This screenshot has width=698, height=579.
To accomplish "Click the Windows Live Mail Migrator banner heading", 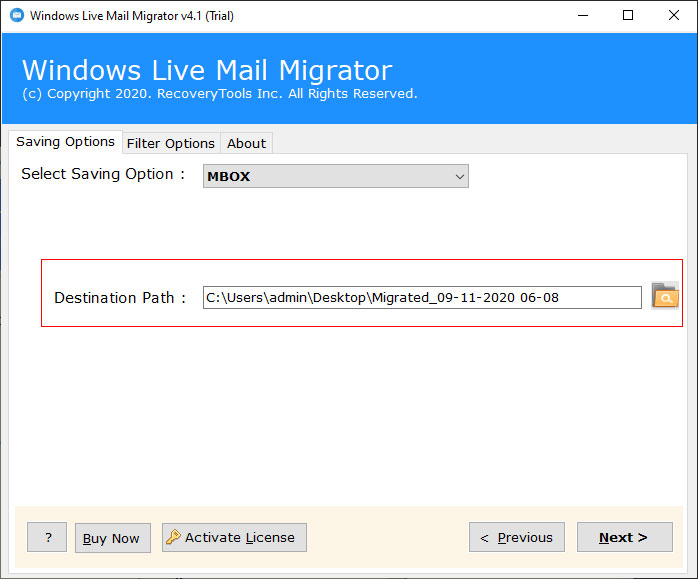I will (207, 70).
